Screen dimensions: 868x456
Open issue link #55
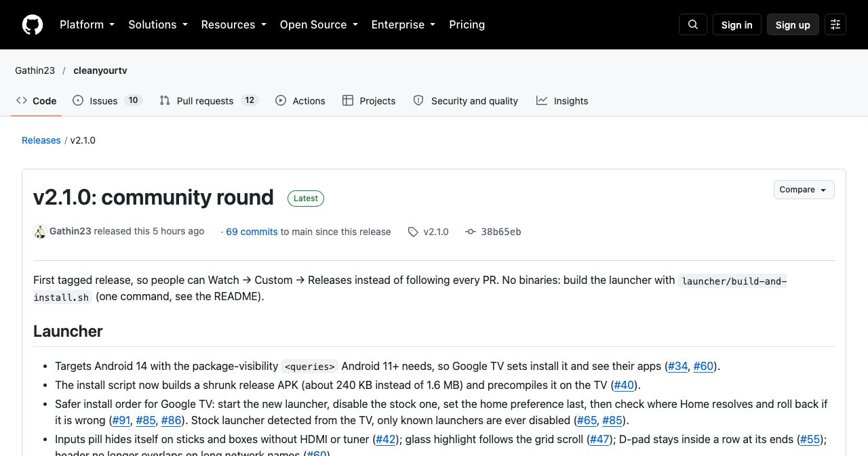coord(810,439)
